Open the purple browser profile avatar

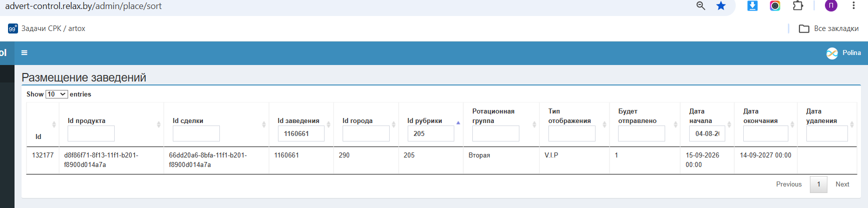(x=831, y=5)
